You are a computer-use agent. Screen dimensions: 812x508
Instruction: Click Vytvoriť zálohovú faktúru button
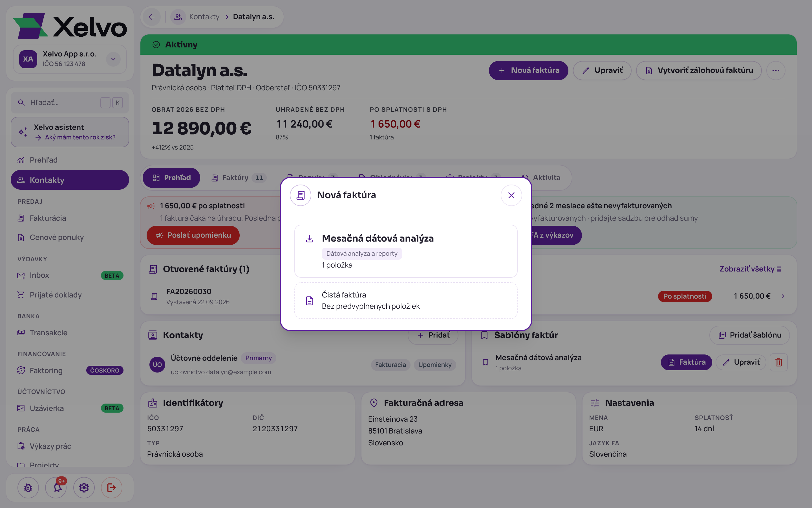click(699, 70)
